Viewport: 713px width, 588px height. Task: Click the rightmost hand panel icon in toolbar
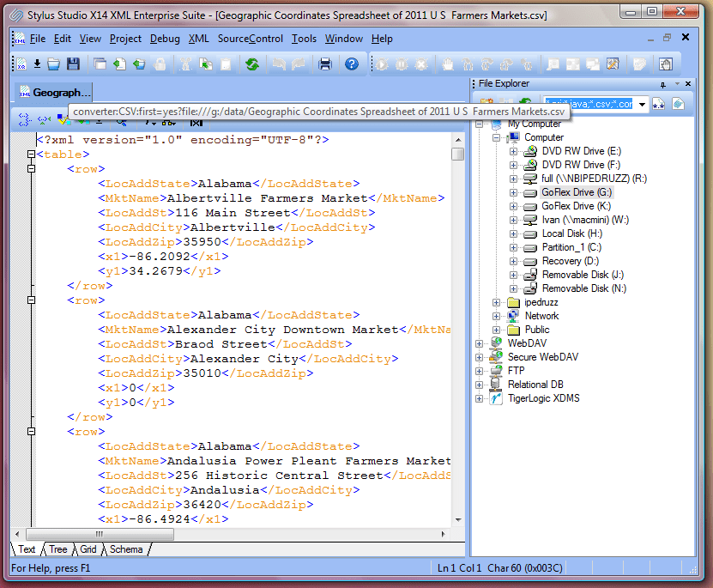(666, 64)
